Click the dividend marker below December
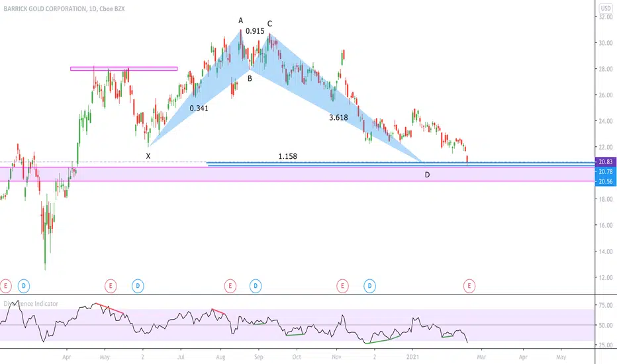The width and height of the screenshot is (617, 364). pyautogui.click(x=369, y=286)
